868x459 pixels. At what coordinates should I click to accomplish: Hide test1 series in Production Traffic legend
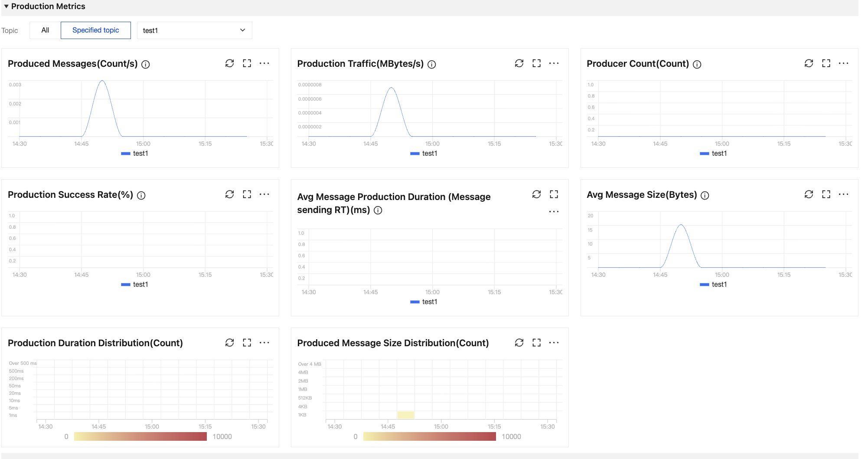point(424,154)
